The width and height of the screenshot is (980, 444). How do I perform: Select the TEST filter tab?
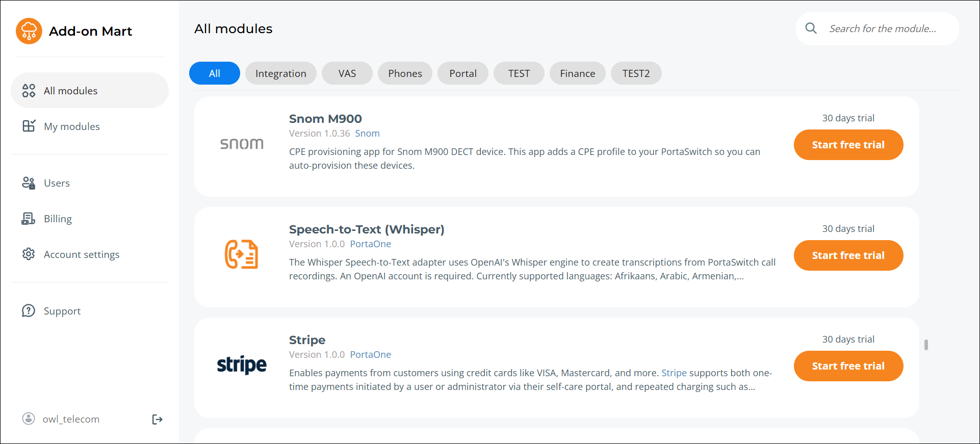point(519,73)
